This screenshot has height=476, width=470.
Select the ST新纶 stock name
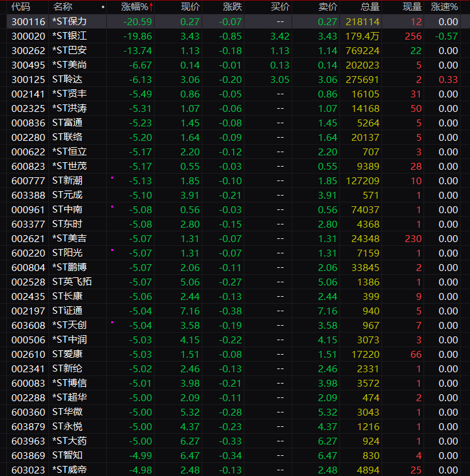[67, 369]
